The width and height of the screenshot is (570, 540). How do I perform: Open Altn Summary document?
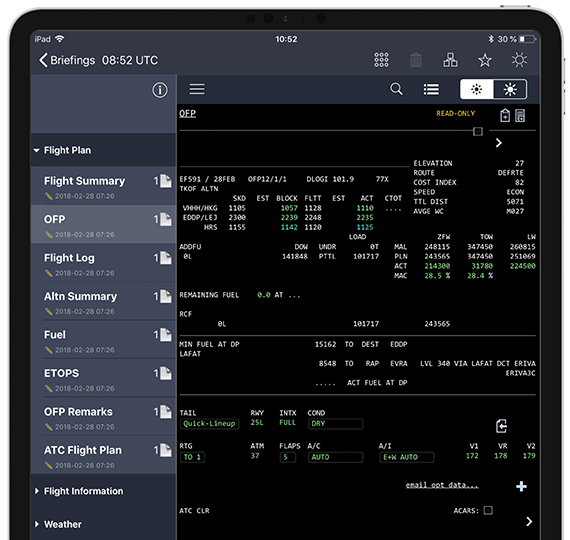[x=104, y=302]
